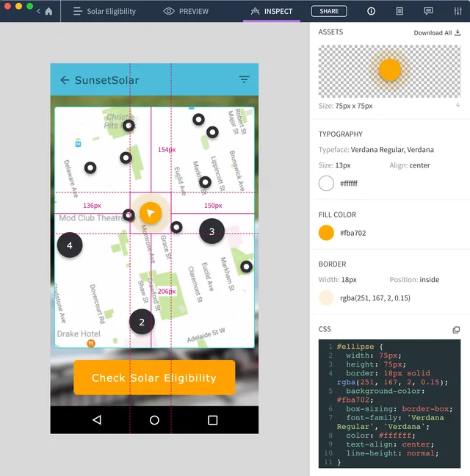Viewport: 470px width, 476px height.
Task: Go back using the top-left chevron
Action: 38,11
